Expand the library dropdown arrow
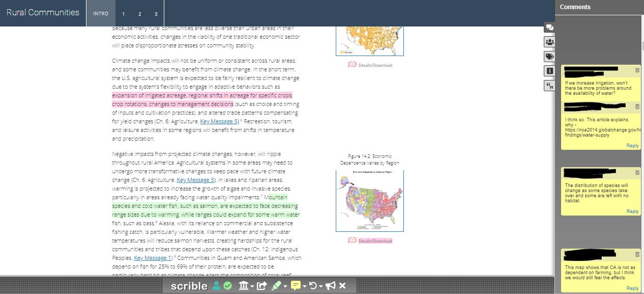 point(252,285)
